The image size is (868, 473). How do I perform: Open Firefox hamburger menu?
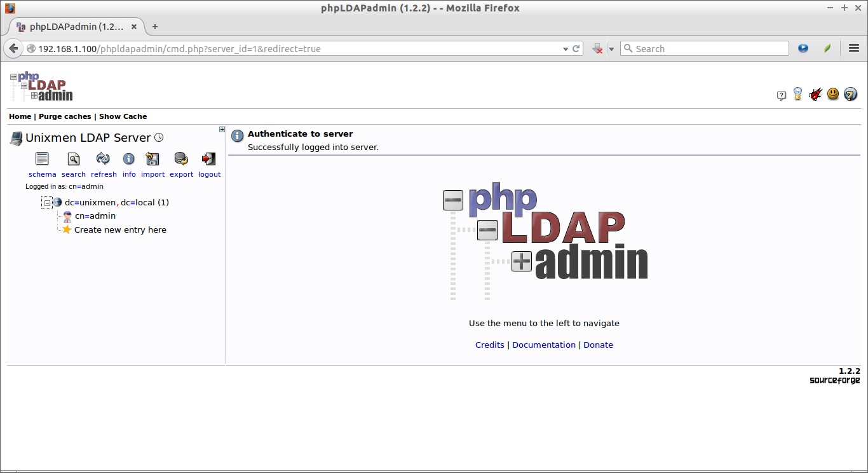point(854,48)
